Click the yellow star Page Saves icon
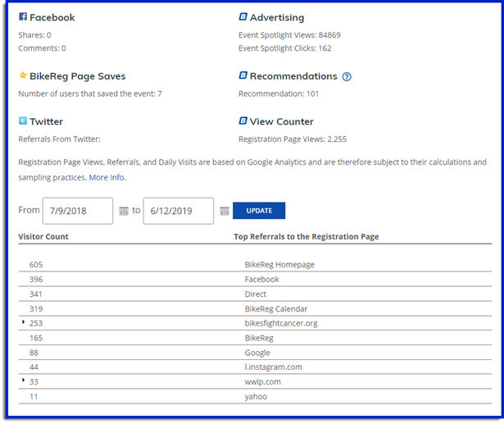This screenshot has width=504, height=424. 23,75
